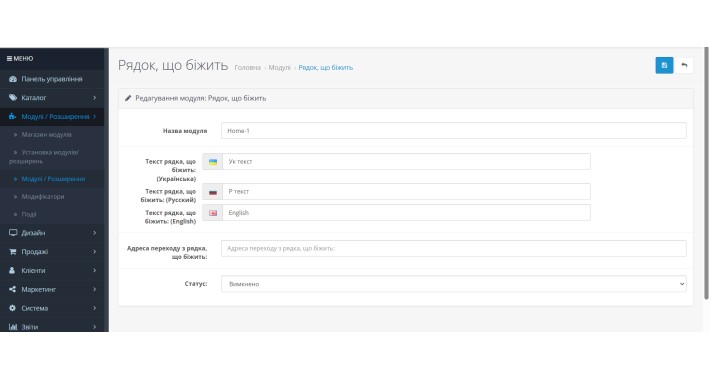Screen dimensions: 710x380
Task: Click the shopping cart icon beside Продажі
Action: coord(13,252)
